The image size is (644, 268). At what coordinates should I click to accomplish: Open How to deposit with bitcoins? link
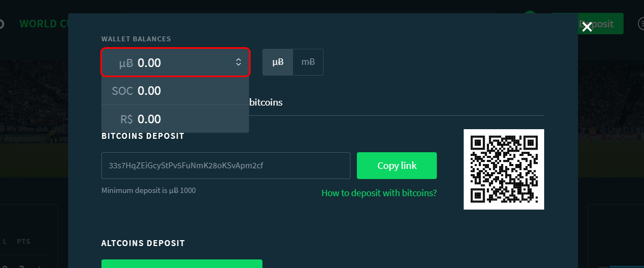(379, 193)
